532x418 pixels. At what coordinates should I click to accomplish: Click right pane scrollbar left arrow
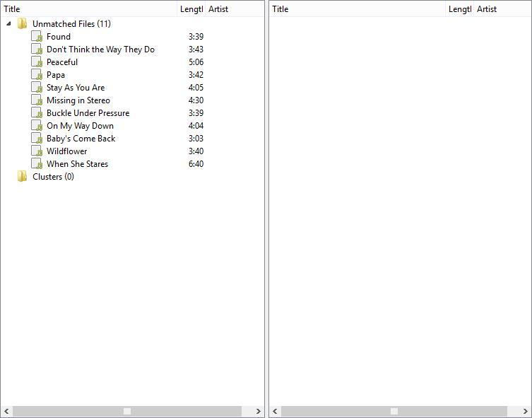[x=275, y=411]
